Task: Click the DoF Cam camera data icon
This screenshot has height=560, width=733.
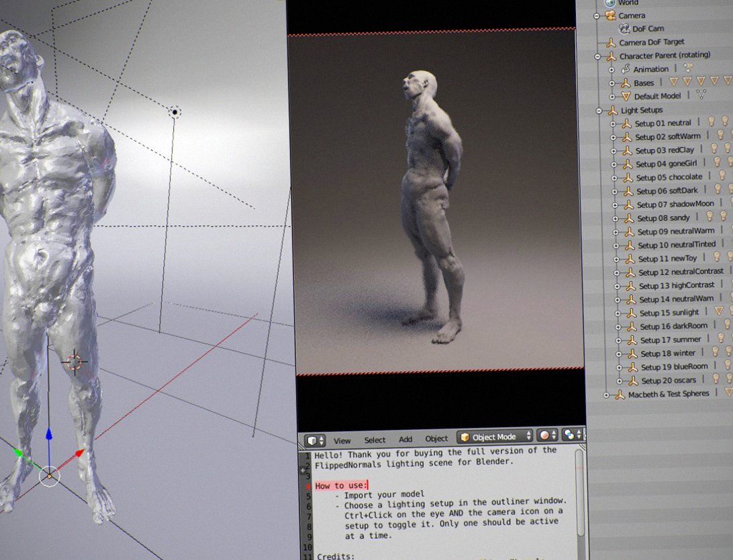Action: point(624,28)
